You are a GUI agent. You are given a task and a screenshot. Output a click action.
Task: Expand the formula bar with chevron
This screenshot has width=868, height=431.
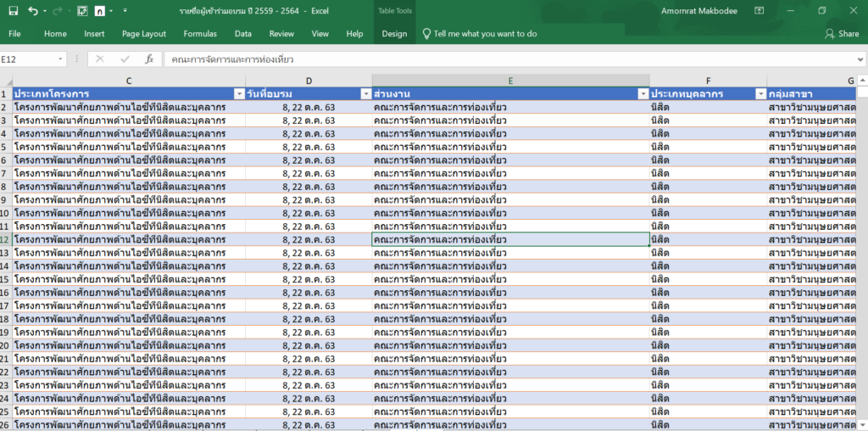click(860, 59)
